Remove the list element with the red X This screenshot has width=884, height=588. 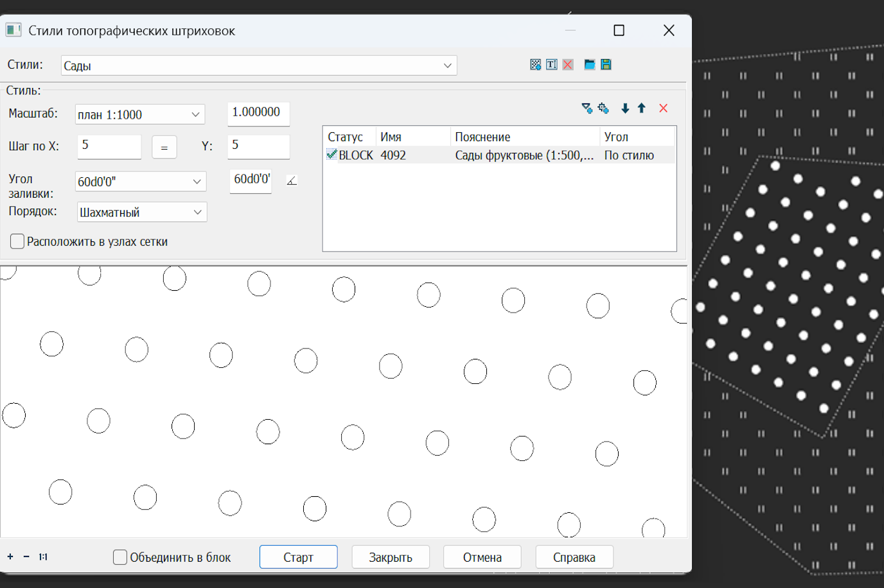(663, 108)
